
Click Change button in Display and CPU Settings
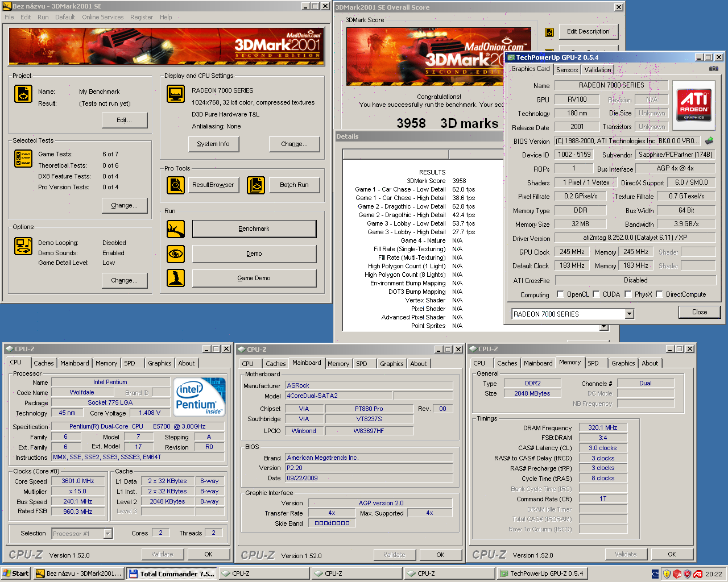(x=294, y=144)
